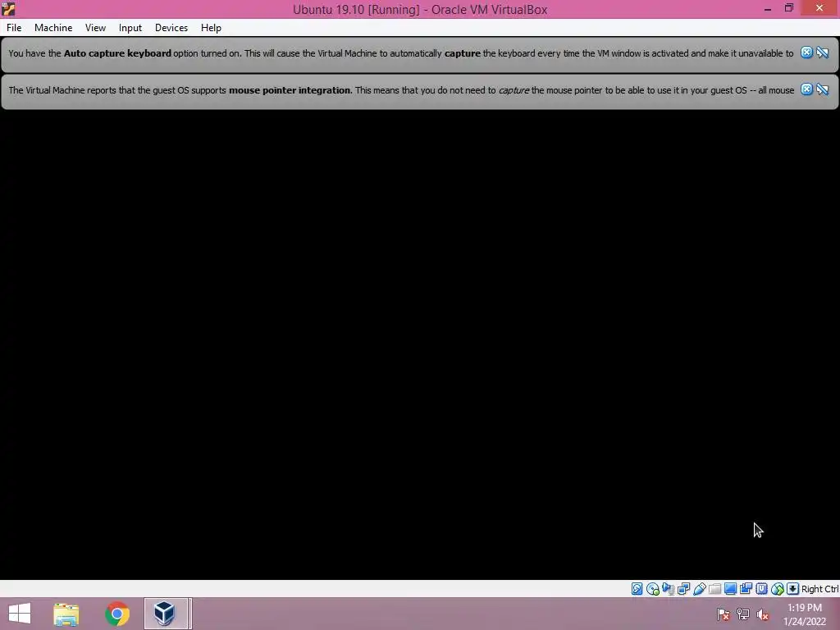Click the display indicator in status bar
This screenshot has height=630, width=840.
(x=730, y=589)
